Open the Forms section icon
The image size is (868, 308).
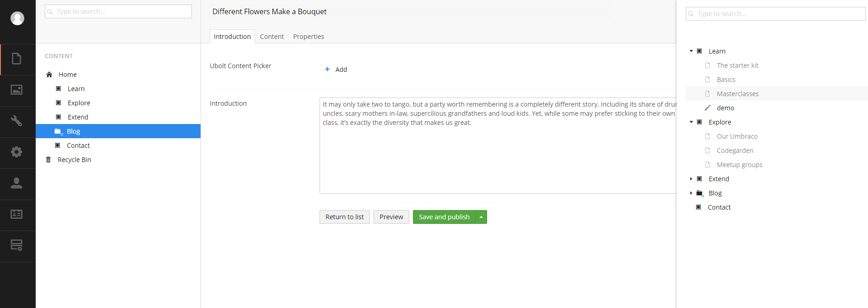[x=16, y=246]
